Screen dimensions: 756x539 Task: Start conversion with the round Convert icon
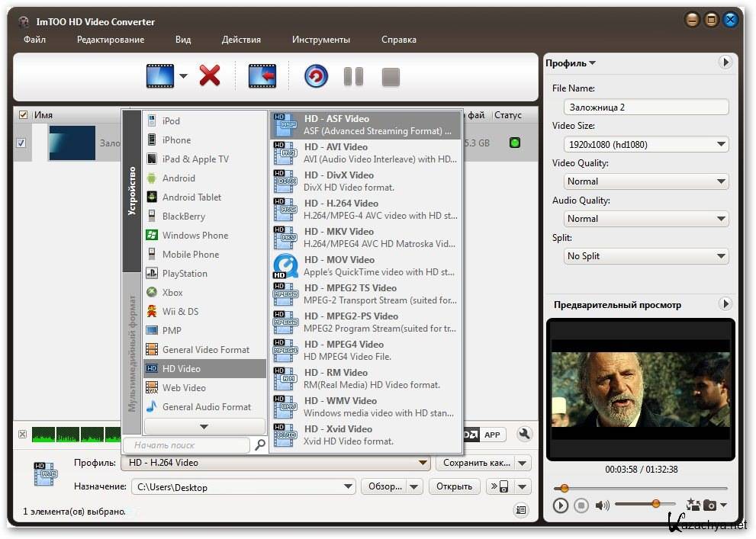pyautogui.click(x=316, y=76)
